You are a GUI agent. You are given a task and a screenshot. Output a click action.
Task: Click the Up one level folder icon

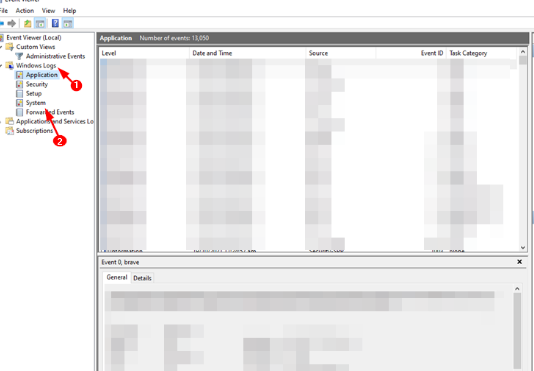[28, 23]
